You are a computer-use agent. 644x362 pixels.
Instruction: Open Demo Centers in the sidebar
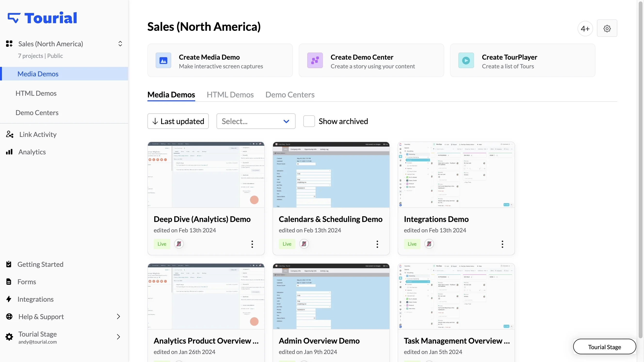tap(37, 113)
